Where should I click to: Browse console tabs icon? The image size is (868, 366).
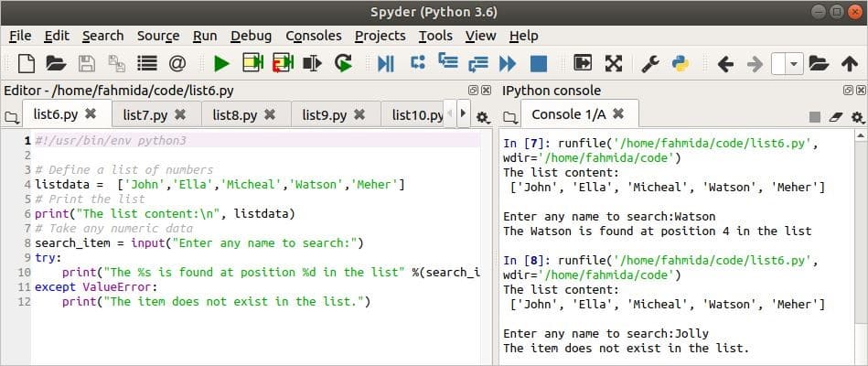pyautogui.click(x=510, y=117)
